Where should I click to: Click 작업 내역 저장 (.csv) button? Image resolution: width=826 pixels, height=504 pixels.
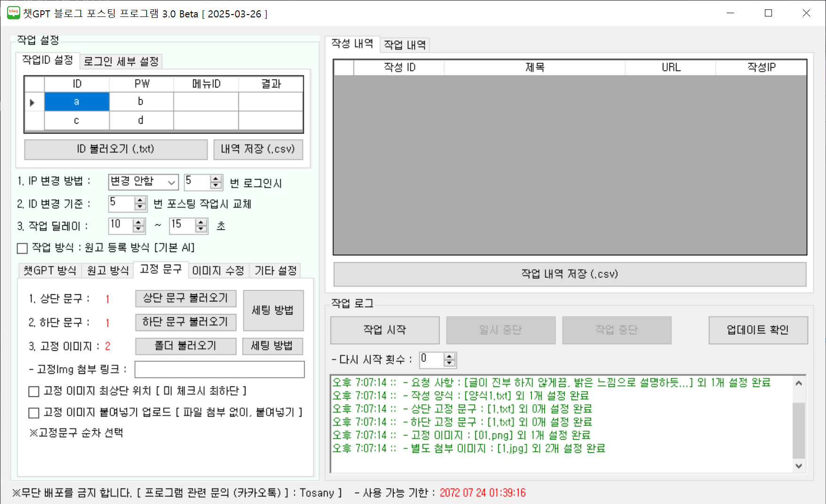[x=570, y=274]
